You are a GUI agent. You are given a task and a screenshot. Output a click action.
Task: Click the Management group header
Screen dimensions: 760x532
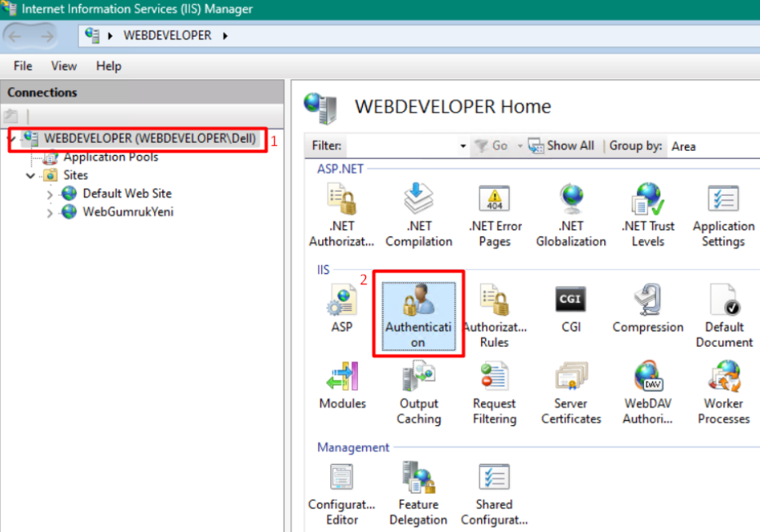(353, 447)
